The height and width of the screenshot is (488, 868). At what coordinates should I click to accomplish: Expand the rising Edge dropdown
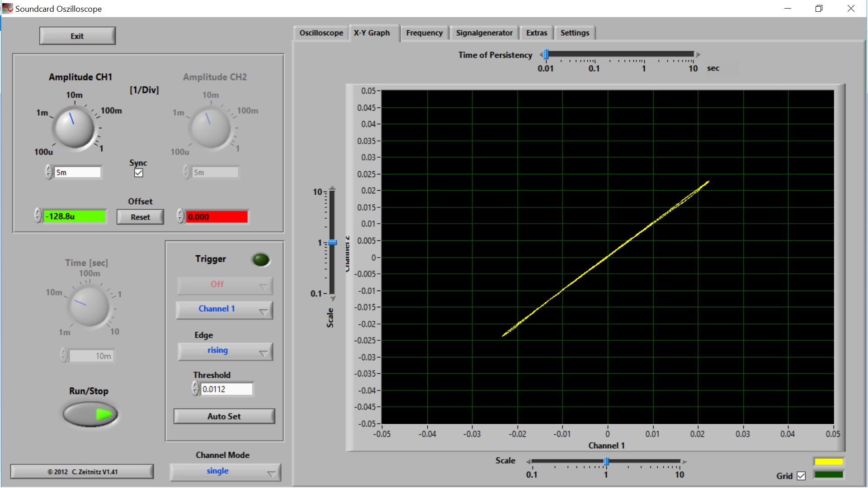[x=225, y=351]
